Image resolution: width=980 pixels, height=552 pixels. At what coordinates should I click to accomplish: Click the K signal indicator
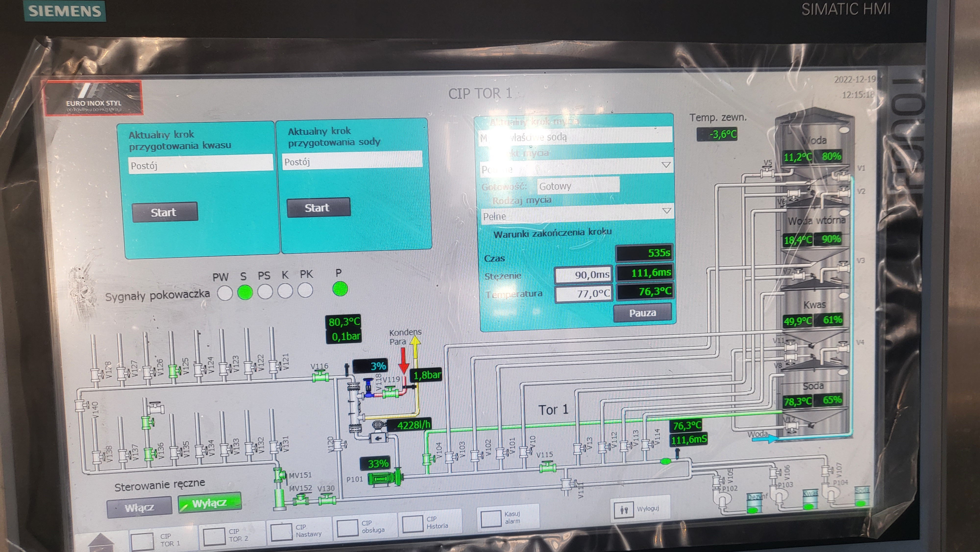(x=285, y=291)
